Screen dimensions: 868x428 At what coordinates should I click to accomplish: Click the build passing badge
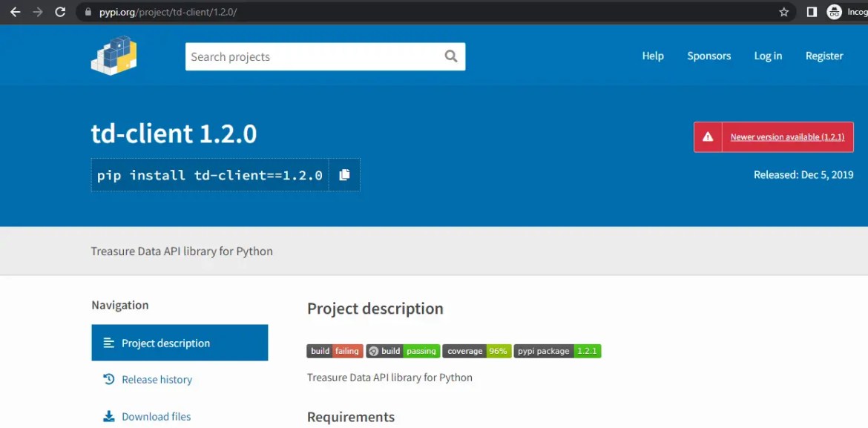click(403, 351)
